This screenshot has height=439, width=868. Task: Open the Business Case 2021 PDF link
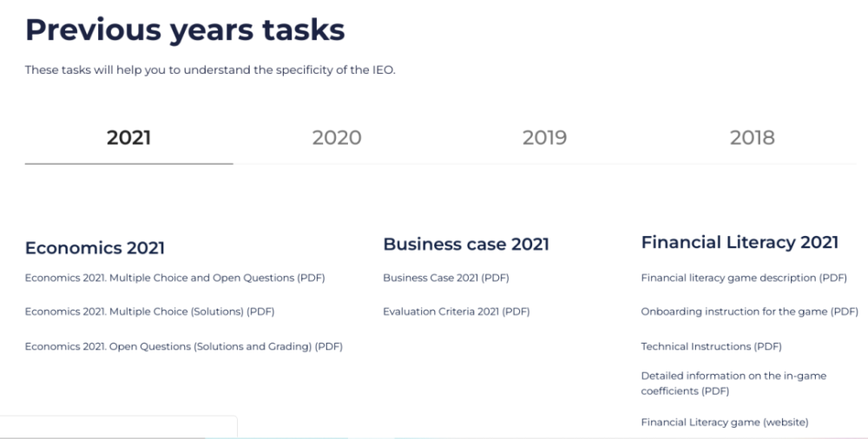click(x=445, y=278)
